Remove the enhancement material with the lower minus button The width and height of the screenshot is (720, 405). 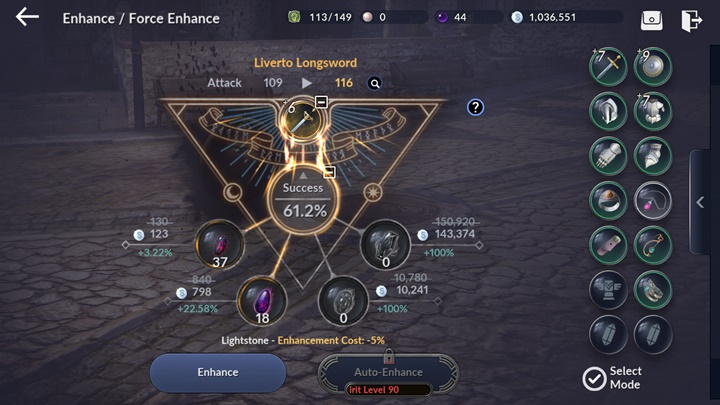(329, 172)
